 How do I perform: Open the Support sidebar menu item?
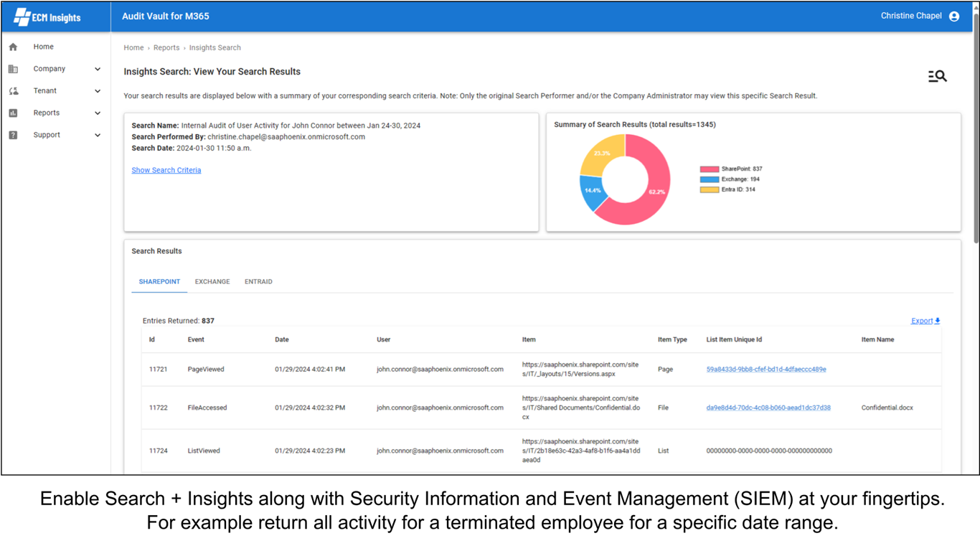(47, 135)
